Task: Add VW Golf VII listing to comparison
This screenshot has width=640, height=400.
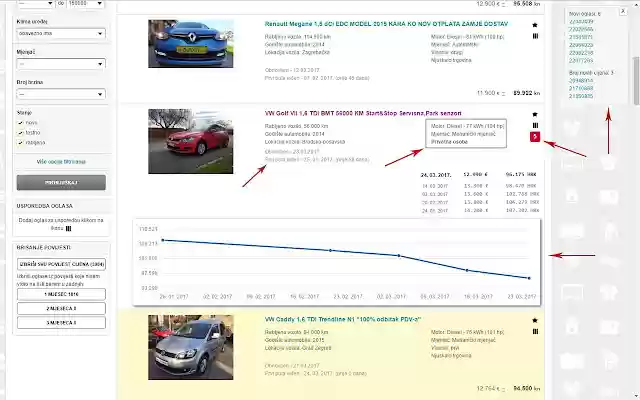Action: (x=535, y=125)
